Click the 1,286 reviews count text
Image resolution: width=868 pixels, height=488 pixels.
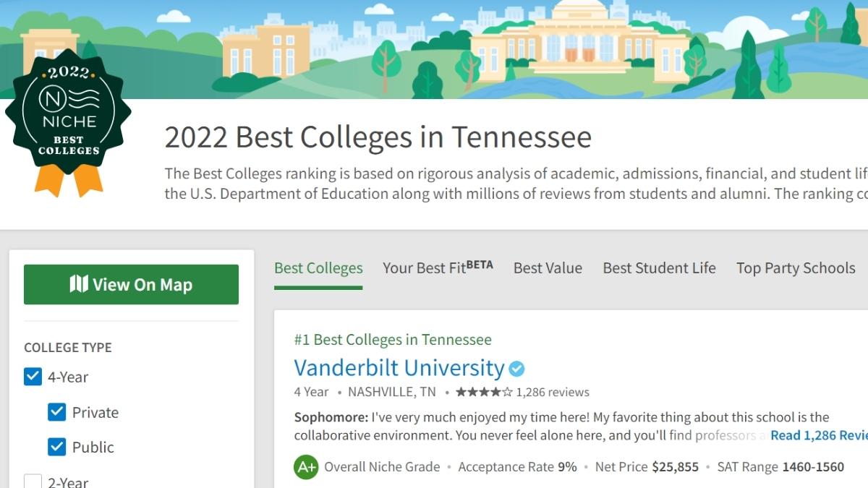[553, 393]
